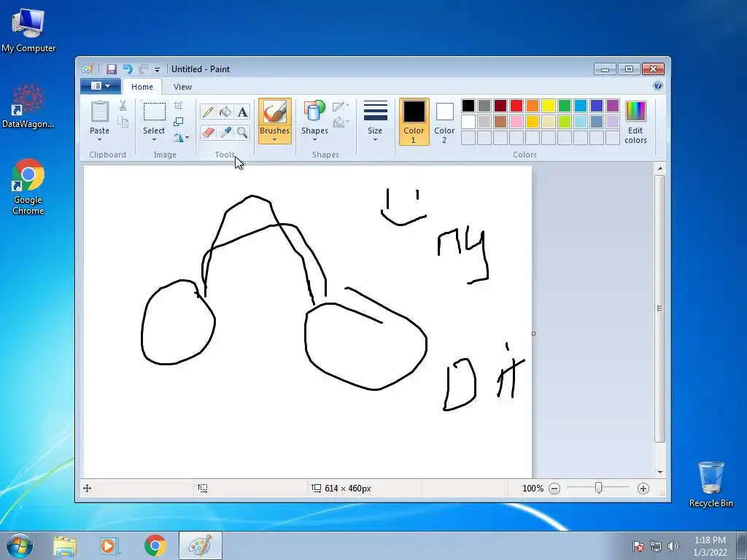Image resolution: width=747 pixels, height=560 pixels.
Task: Click the Paste clipboard icon
Action: (99, 112)
